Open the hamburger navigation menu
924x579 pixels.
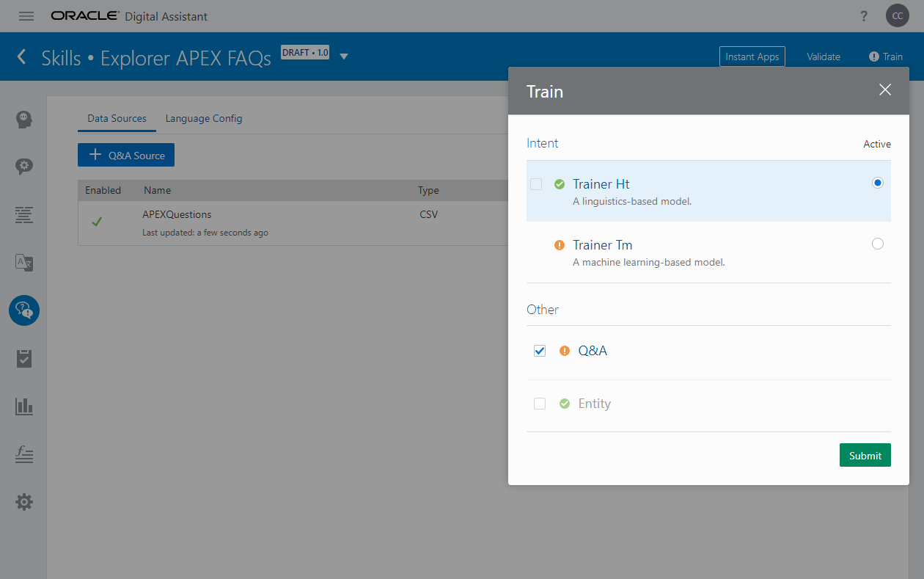[x=26, y=16]
